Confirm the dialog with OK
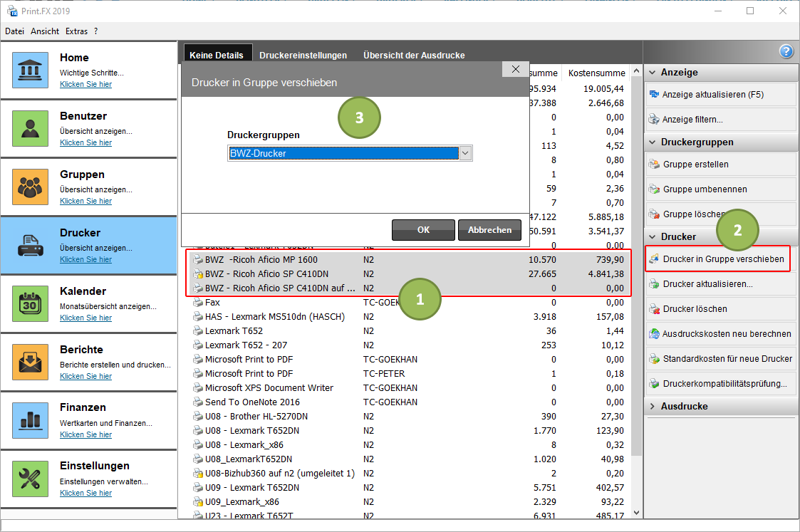800x532 pixels. click(423, 230)
